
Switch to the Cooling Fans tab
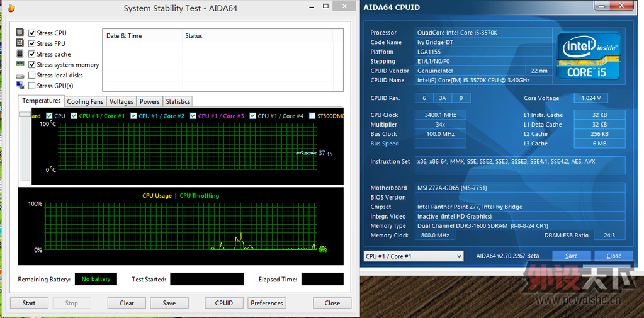pyautogui.click(x=85, y=101)
